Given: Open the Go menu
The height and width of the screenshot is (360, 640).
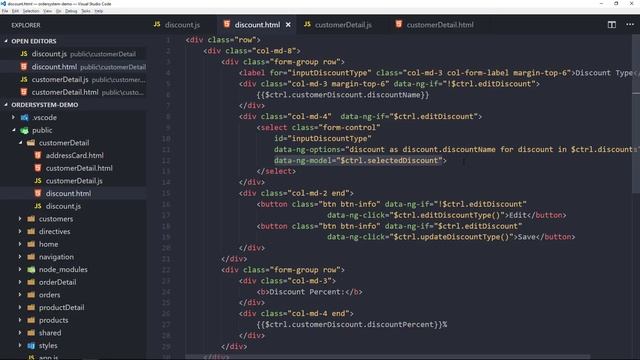Looking at the screenshot, I should pyautogui.click(x=59, y=11).
